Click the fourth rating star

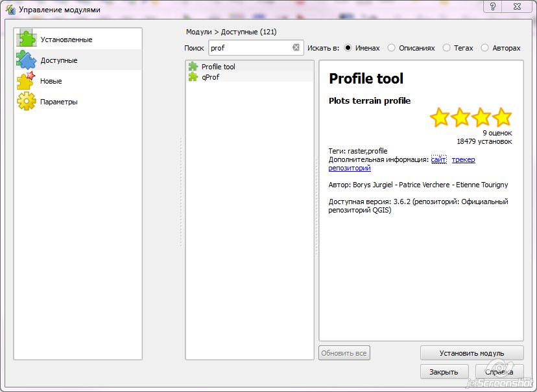(502, 117)
